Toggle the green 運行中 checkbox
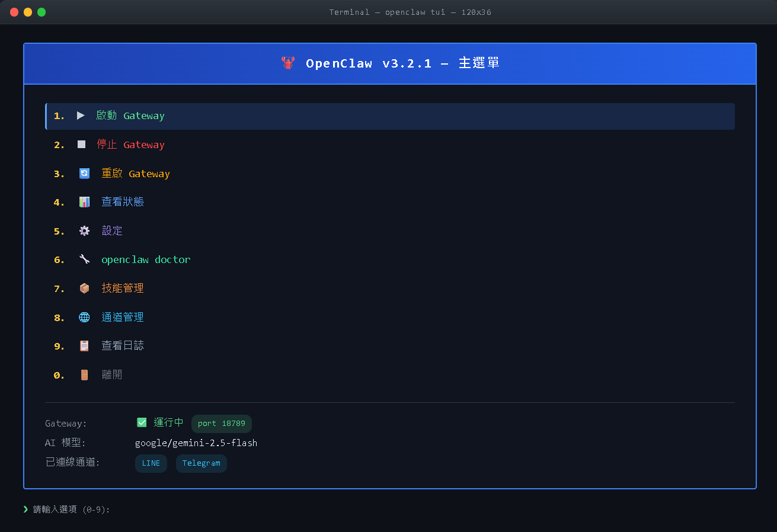This screenshot has height=532, width=777. pyautogui.click(x=142, y=422)
